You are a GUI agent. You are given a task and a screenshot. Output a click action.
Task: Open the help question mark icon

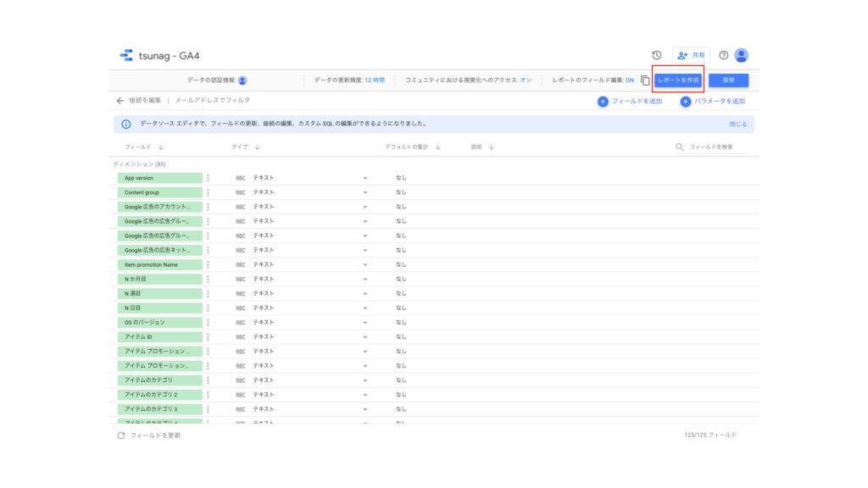click(x=723, y=55)
